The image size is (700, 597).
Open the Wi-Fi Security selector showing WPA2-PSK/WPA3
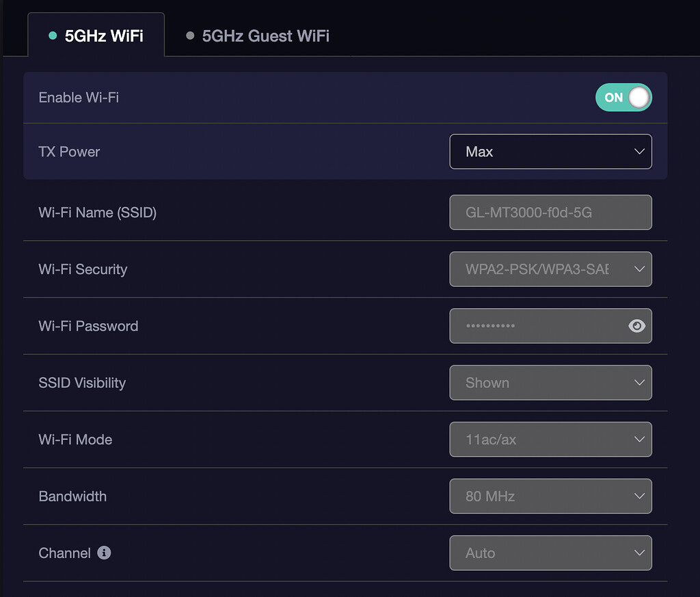coord(550,269)
